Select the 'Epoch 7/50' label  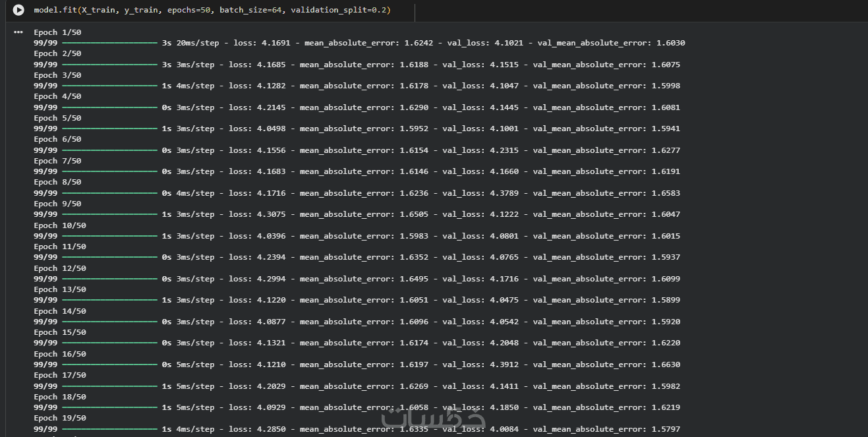point(57,161)
